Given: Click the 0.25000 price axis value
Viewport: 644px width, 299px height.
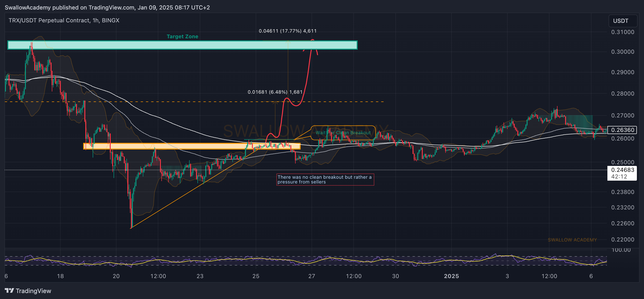Looking at the screenshot, I should (623, 162).
